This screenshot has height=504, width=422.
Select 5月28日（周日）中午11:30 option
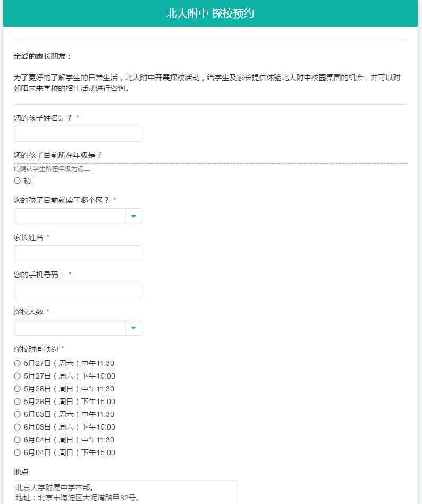point(17,389)
